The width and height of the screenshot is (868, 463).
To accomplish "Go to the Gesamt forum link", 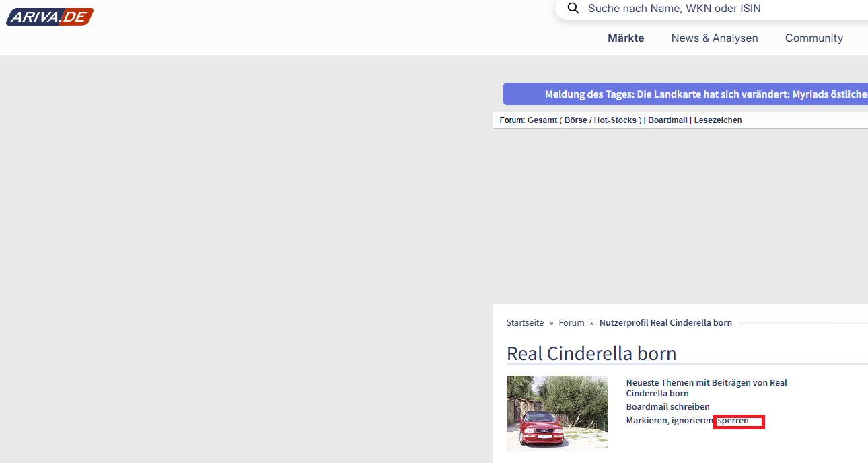I will (542, 120).
